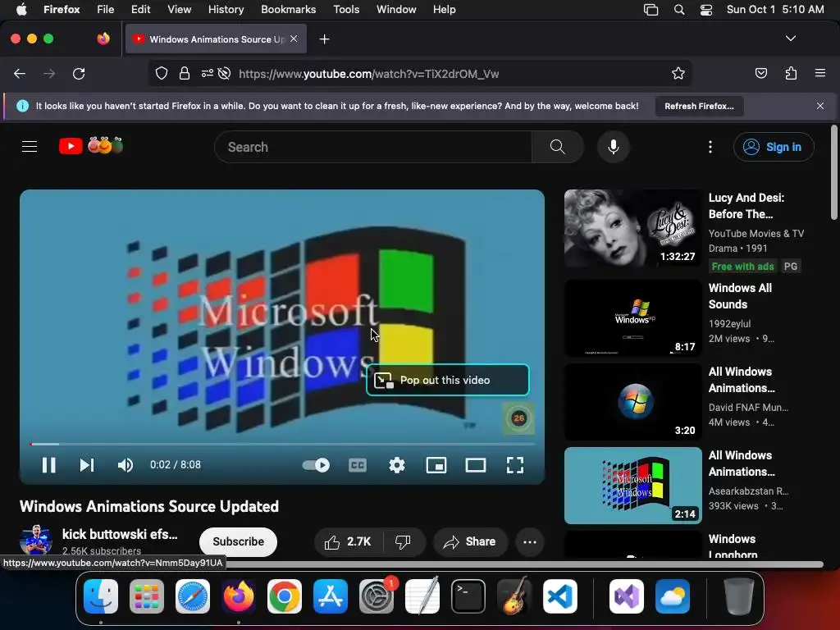Screen dimensions: 840x630
Task: Click the Pop out this video button
Action: tap(448, 380)
